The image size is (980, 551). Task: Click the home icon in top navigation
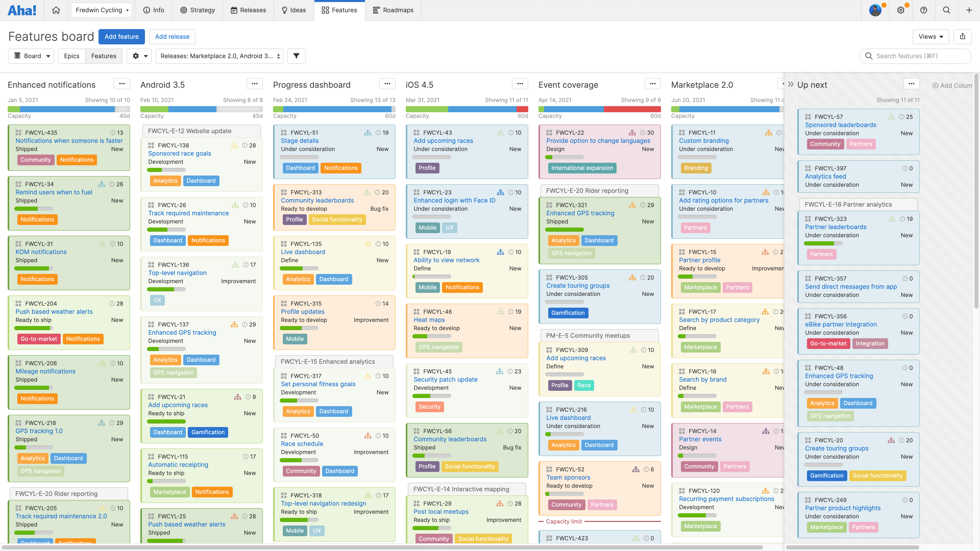(x=56, y=10)
